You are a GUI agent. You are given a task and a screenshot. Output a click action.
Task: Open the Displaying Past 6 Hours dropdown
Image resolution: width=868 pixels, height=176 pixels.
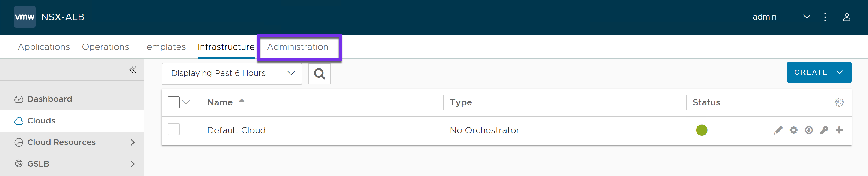(x=232, y=74)
